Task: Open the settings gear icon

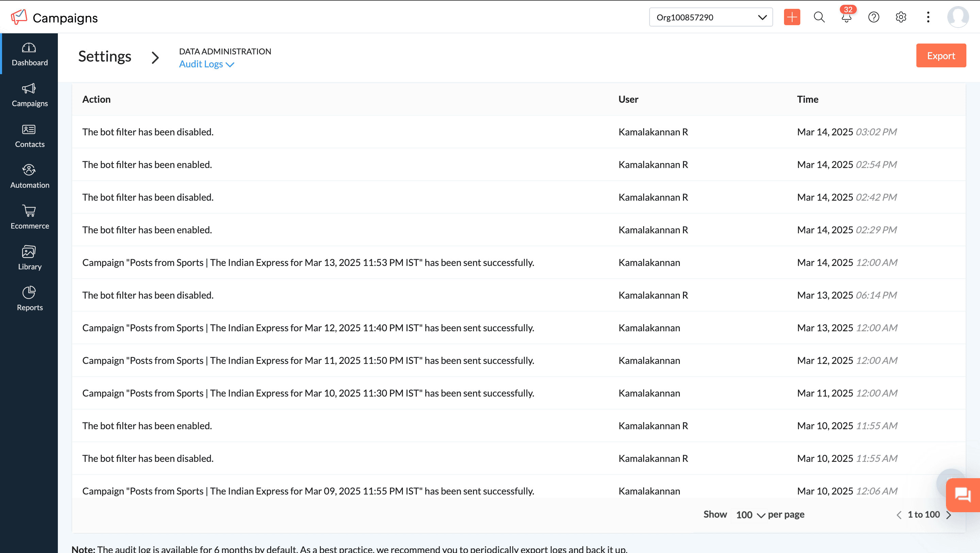Action: point(900,17)
